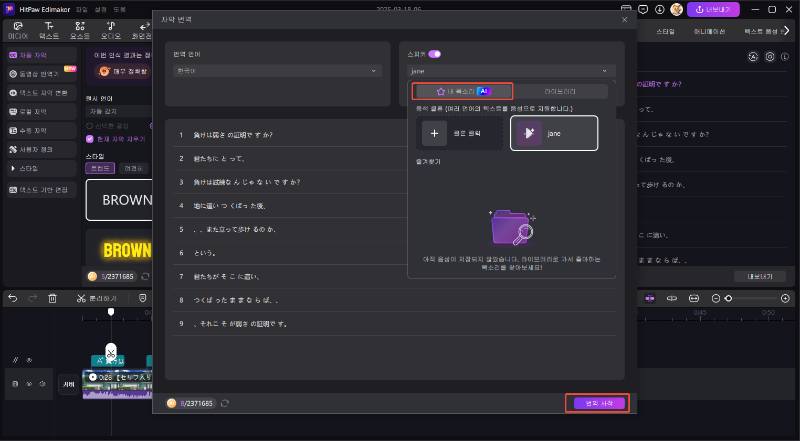
Task: Click the purple Export button in title bar
Action: click(713, 10)
